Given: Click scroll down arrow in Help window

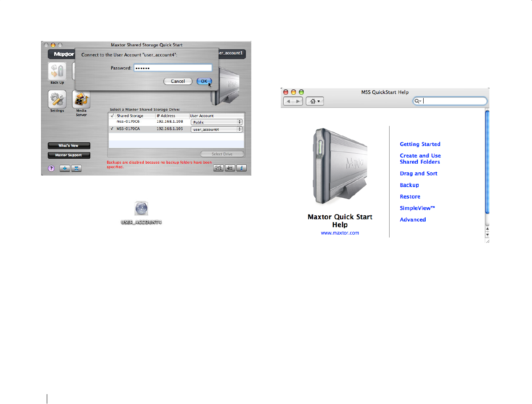Looking at the screenshot, I should pyautogui.click(x=487, y=235).
